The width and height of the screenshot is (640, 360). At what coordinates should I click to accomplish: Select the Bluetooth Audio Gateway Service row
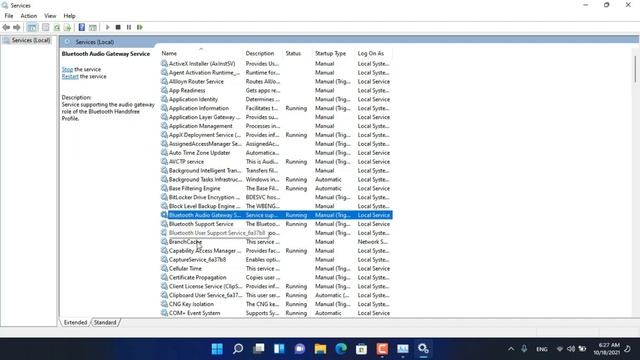[276, 215]
